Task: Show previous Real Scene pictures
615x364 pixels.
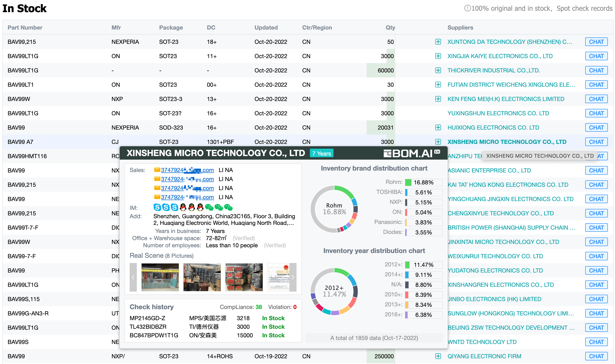Action: (133, 277)
